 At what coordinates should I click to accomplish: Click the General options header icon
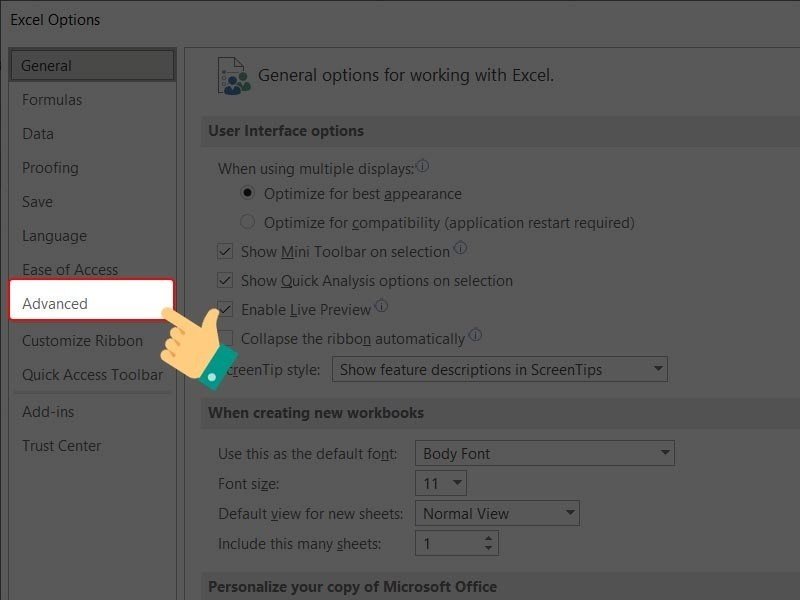point(234,75)
